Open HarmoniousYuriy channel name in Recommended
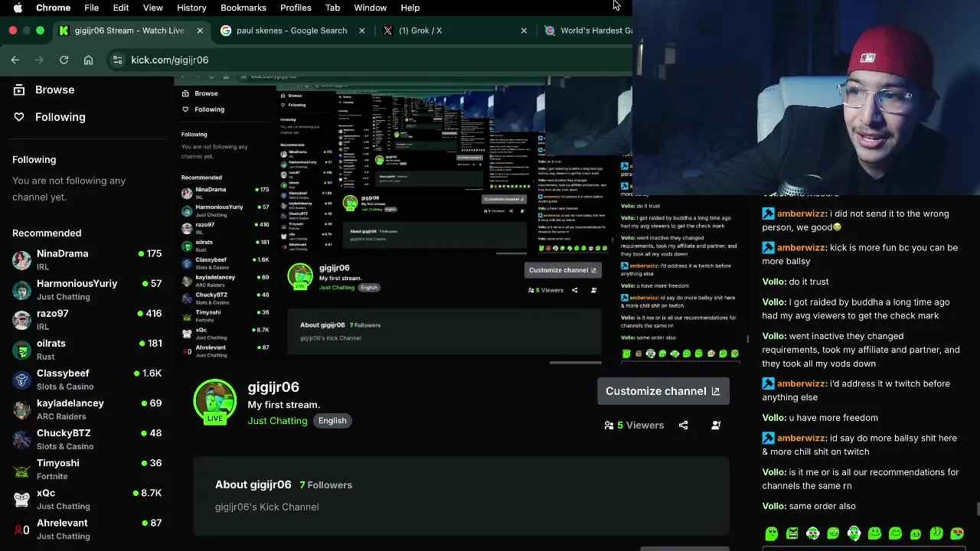 [77, 283]
